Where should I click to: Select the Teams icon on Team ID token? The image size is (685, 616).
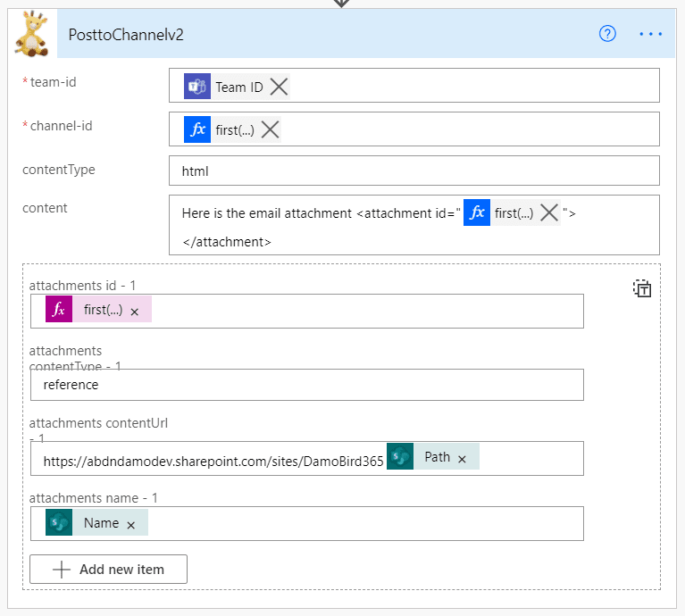point(196,87)
